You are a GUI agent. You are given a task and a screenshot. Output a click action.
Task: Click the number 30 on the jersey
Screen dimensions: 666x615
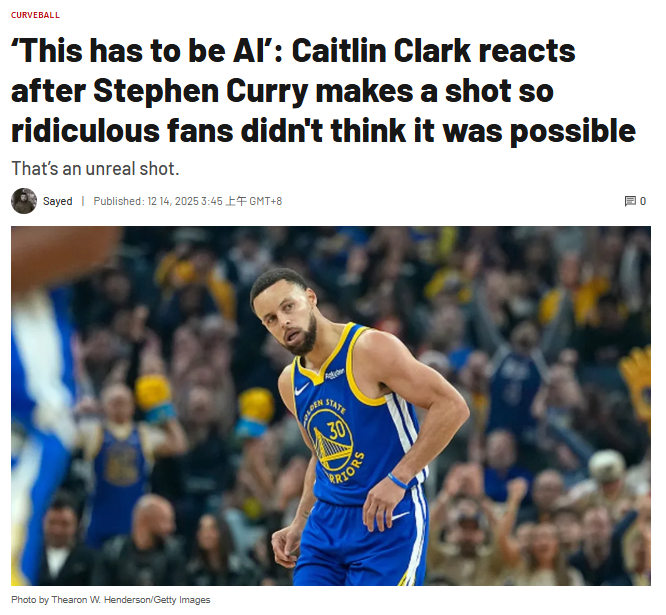(336, 430)
